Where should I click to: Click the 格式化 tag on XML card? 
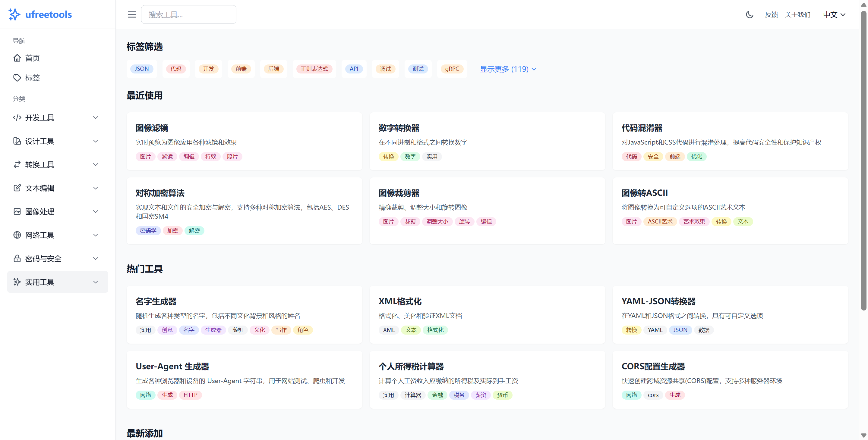tap(435, 330)
